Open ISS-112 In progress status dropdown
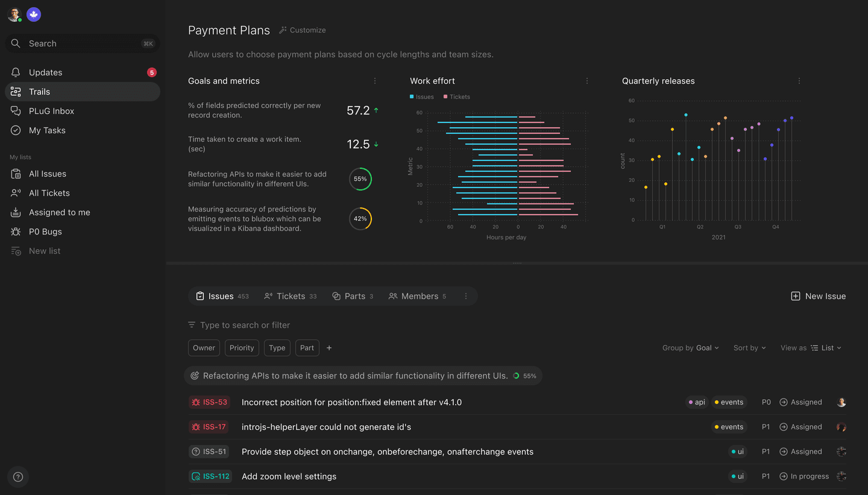 pyautogui.click(x=804, y=476)
